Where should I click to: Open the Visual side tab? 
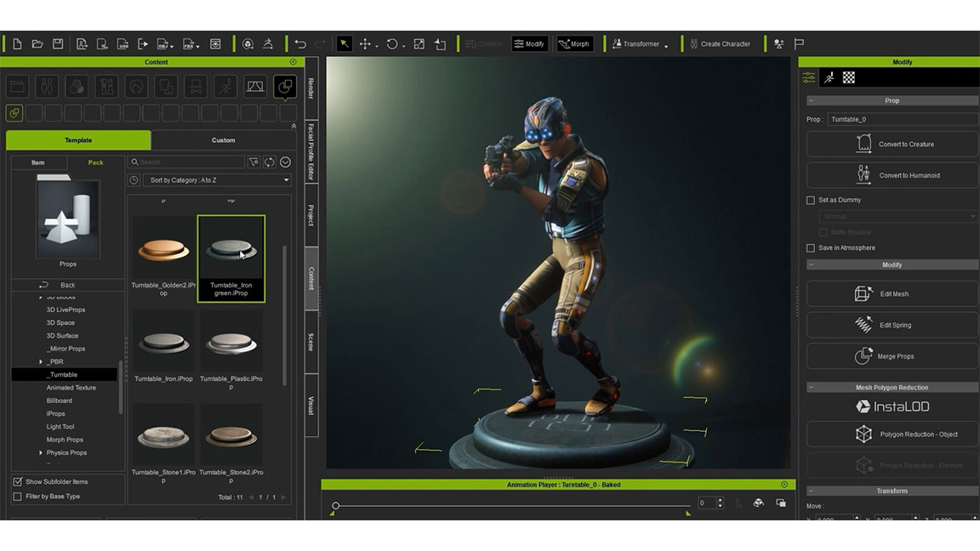[x=311, y=406]
